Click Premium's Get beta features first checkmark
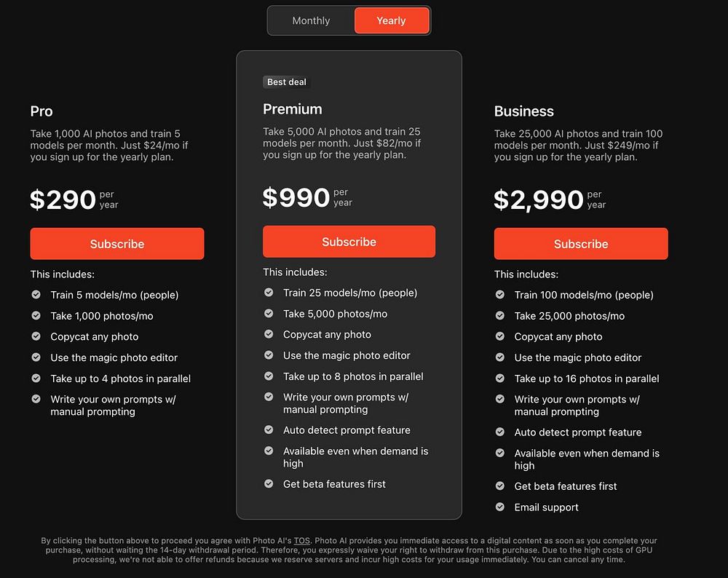Screen dimensions: 728x578 pyautogui.click(x=269, y=483)
